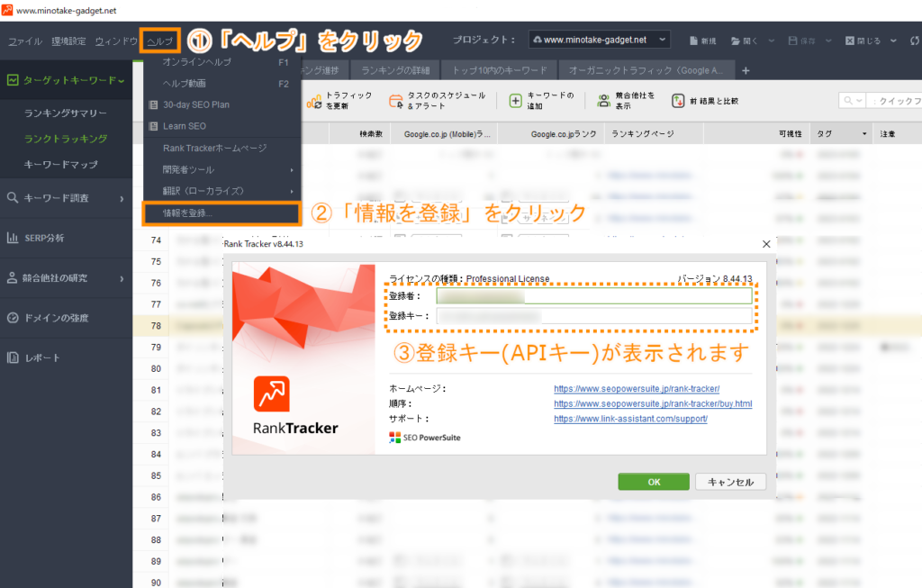Open the ファイル menu
The height and width of the screenshot is (588, 922).
coord(25,41)
